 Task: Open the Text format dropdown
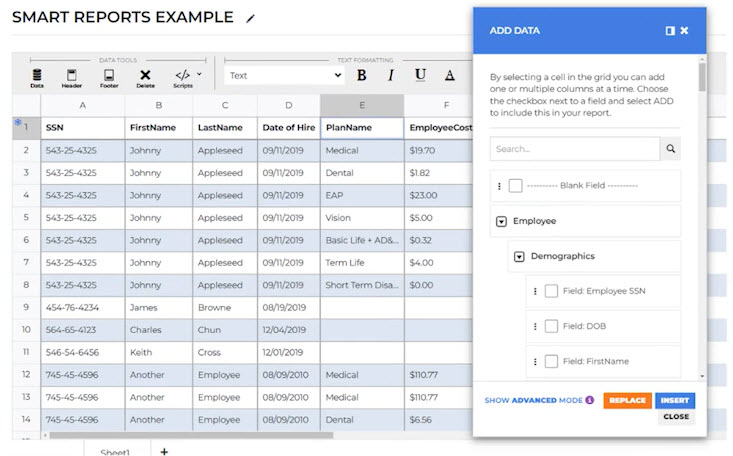284,75
